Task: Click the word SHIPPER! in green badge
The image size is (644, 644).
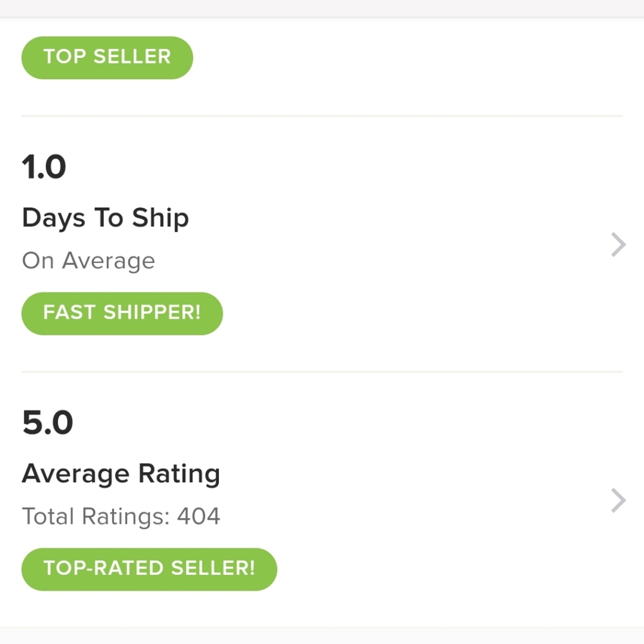Action: (152, 313)
